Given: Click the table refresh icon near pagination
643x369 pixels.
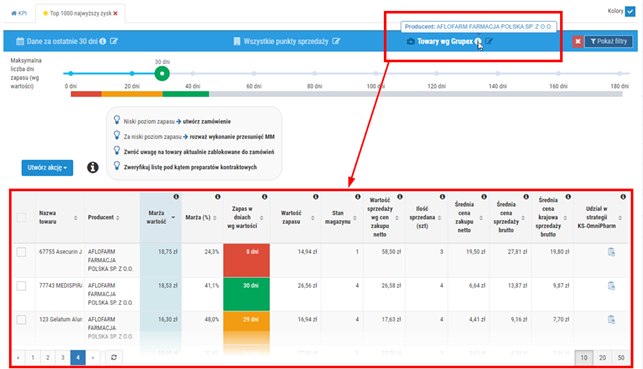Looking at the screenshot, I should tap(114, 358).
